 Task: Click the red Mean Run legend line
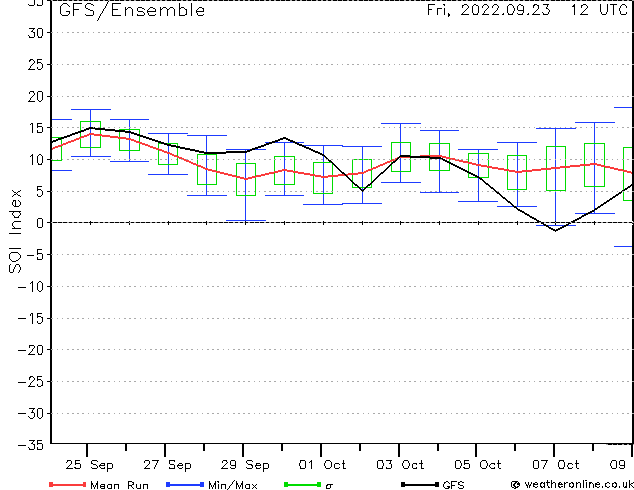tap(67, 484)
